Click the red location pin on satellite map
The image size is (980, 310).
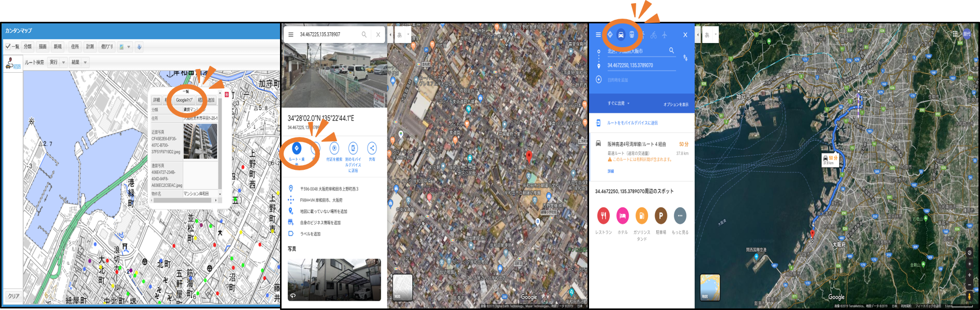click(529, 156)
